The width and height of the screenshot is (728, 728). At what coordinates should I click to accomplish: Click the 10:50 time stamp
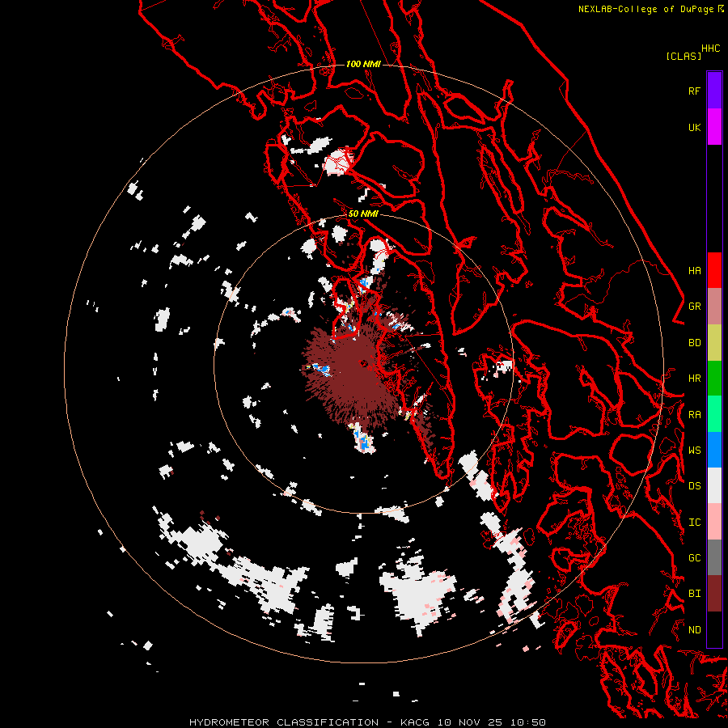(x=528, y=722)
